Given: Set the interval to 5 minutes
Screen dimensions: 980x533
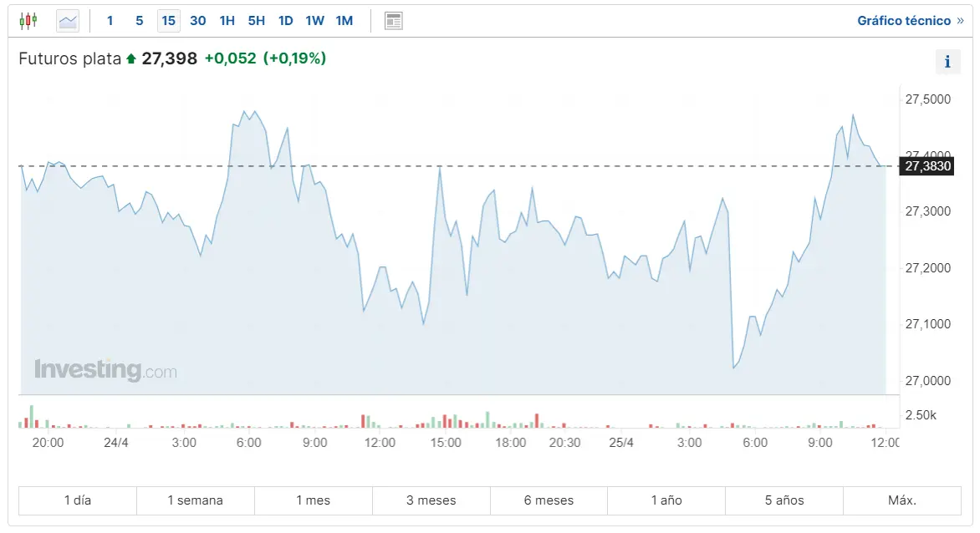Looking at the screenshot, I should click(x=139, y=21).
